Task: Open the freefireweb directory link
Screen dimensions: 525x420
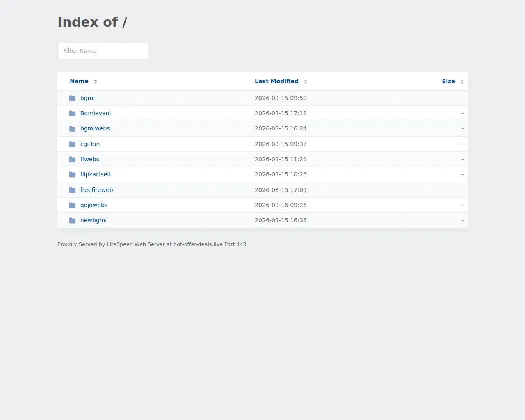Action: coord(96,190)
